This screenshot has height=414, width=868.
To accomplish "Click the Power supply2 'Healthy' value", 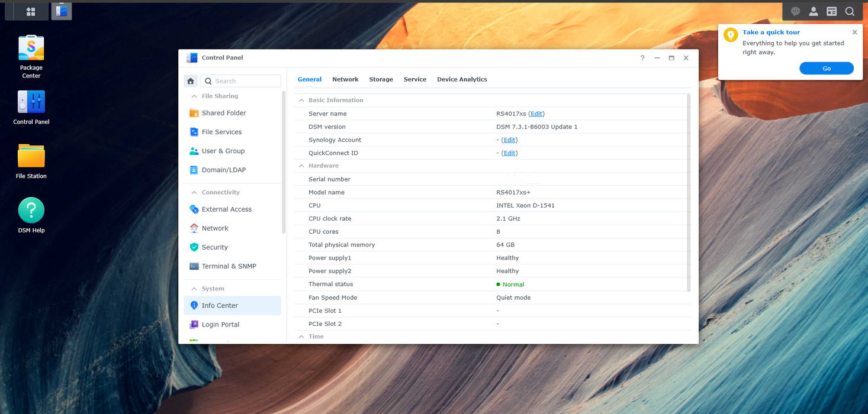I will 507,271.
